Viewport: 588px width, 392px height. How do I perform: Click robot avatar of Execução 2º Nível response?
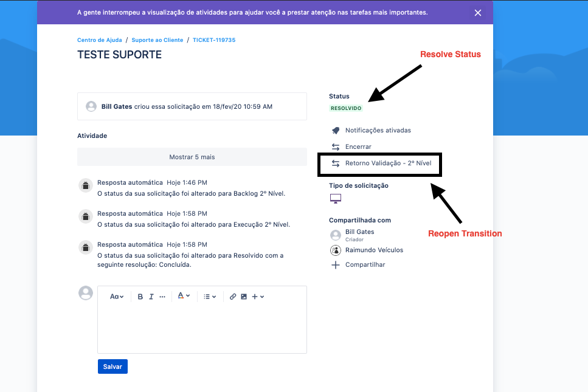(x=86, y=216)
